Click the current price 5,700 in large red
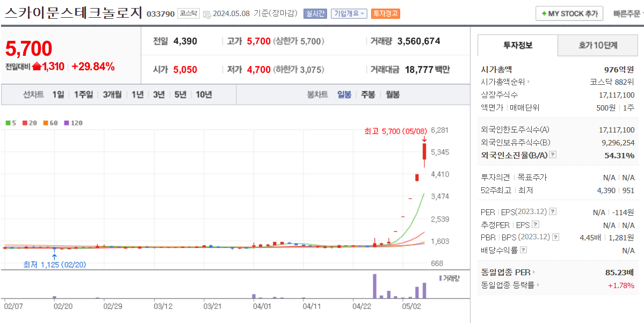Image resolution: width=644 pixels, height=323 pixels. (29, 49)
